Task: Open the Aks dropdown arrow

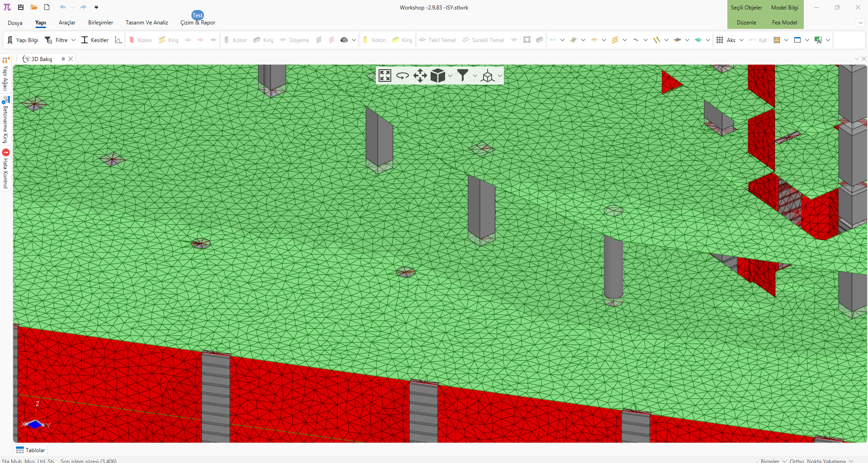Action: [x=741, y=40]
